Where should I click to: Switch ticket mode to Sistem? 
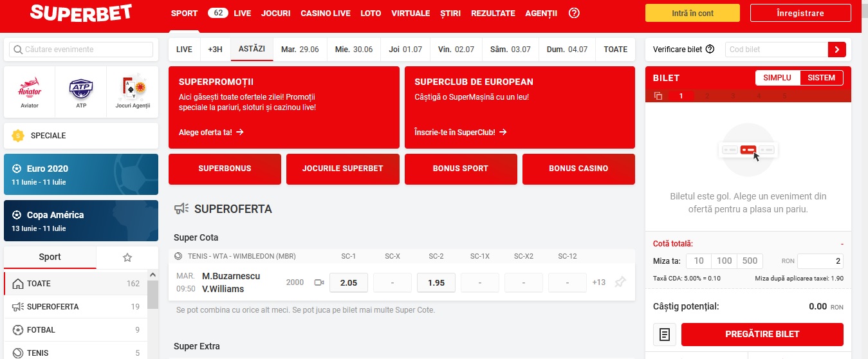point(822,78)
